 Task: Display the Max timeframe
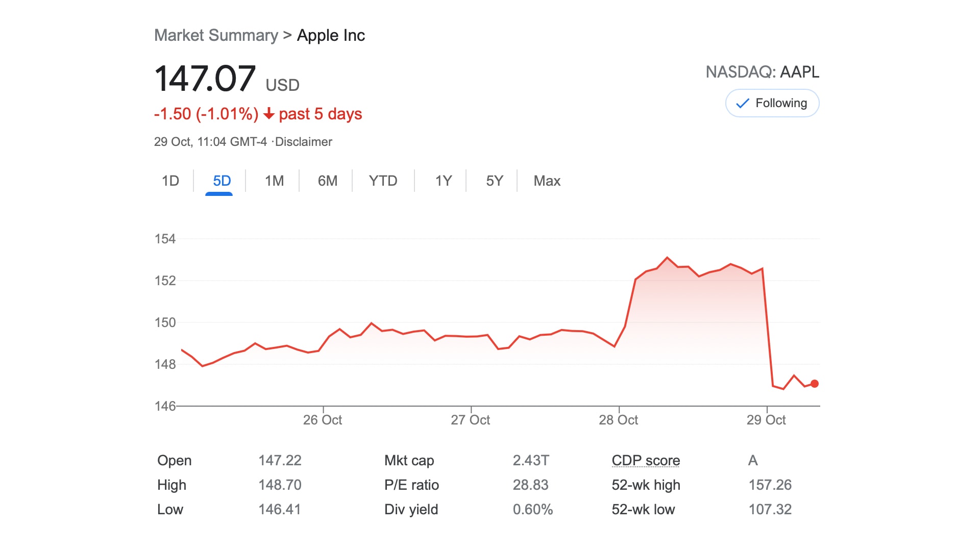pyautogui.click(x=546, y=181)
